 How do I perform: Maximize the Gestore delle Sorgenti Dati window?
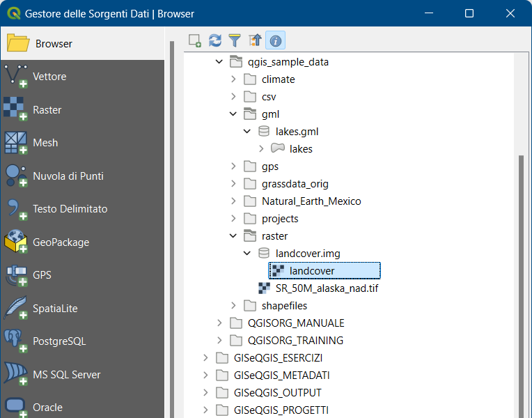[469, 13]
